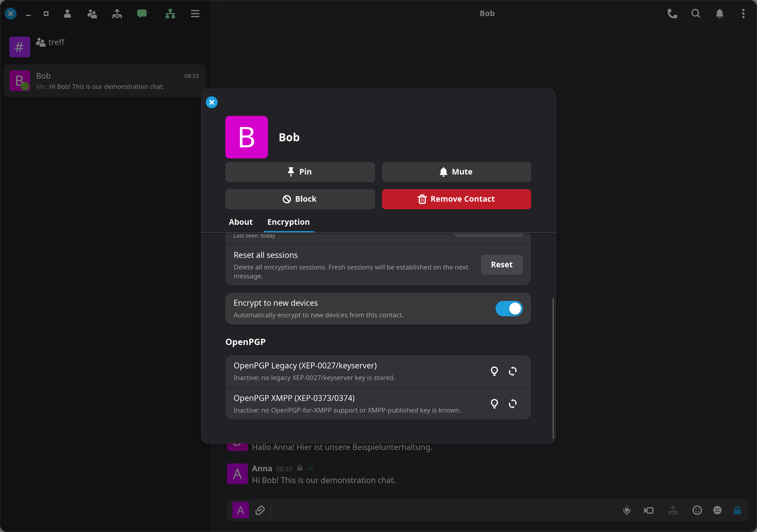Click the red Remove Contact button

[456, 199]
